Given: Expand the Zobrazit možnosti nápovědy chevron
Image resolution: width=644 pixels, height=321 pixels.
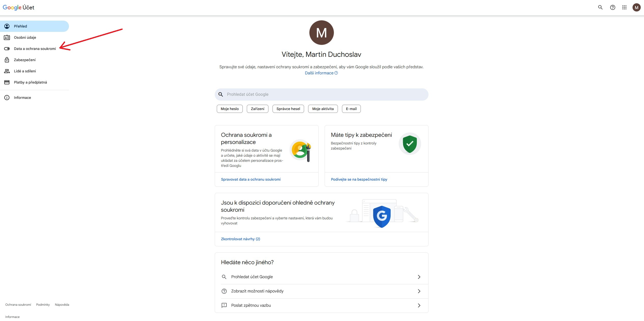Looking at the screenshot, I should 419,291.
